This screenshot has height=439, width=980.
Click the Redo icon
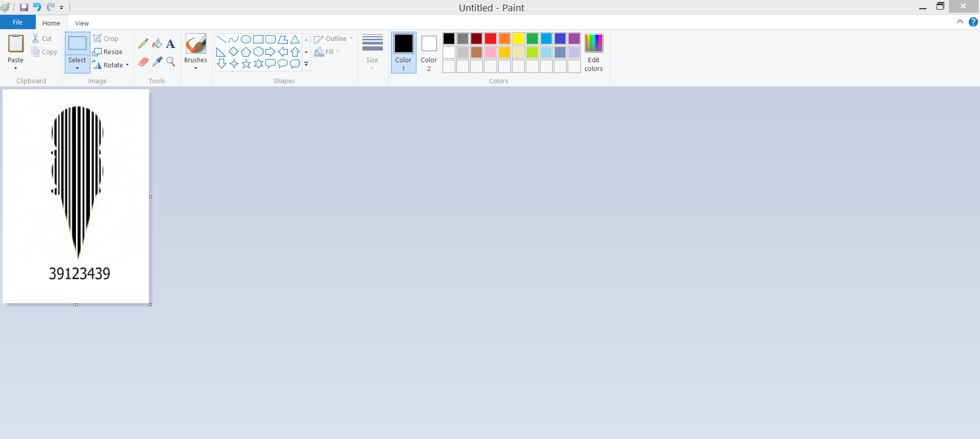[50, 7]
